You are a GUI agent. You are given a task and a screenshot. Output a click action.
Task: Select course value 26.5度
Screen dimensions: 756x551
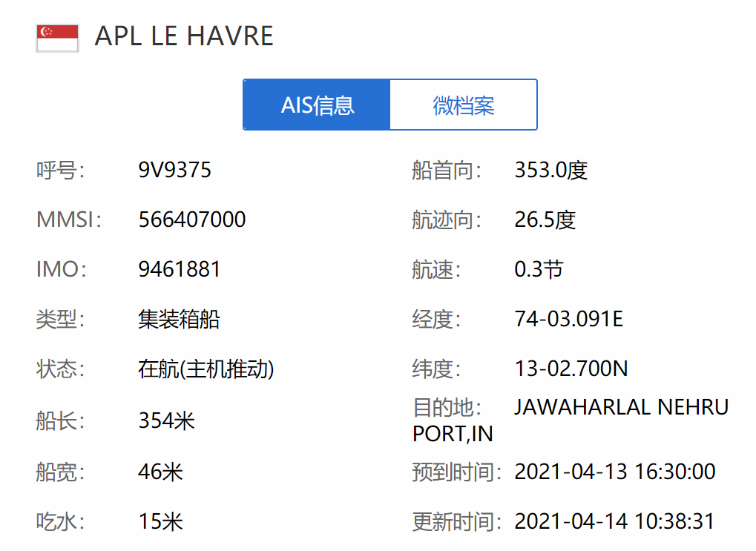tap(545, 220)
